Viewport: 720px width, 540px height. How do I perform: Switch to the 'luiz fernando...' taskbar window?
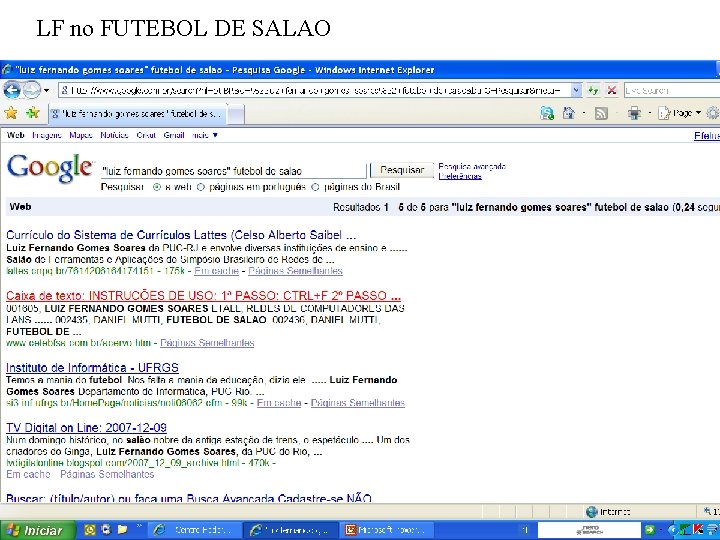tap(291, 530)
